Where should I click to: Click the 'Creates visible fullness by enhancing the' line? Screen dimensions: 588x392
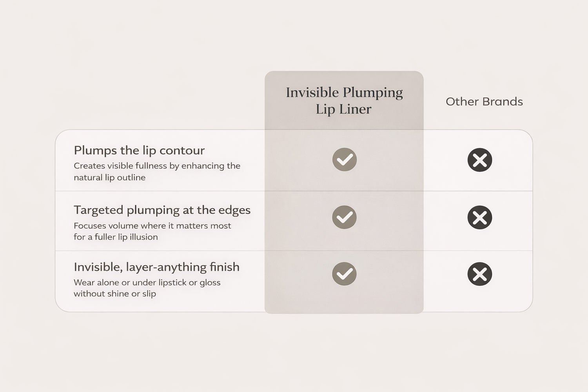157,166
